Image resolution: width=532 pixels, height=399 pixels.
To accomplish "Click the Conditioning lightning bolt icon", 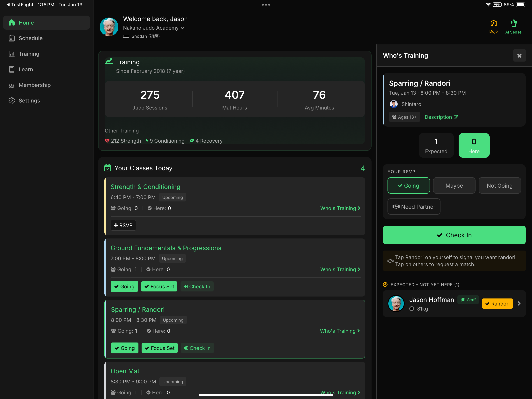I will coord(147,141).
